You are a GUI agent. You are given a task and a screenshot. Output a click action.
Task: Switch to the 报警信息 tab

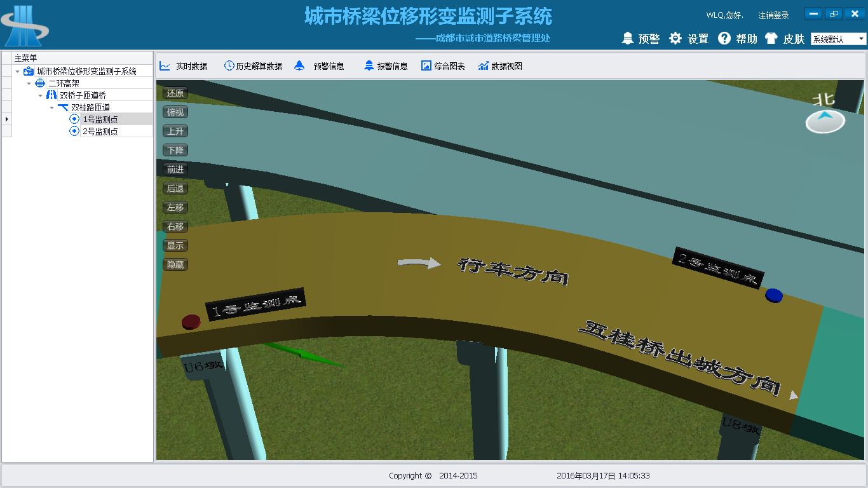point(392,66)
